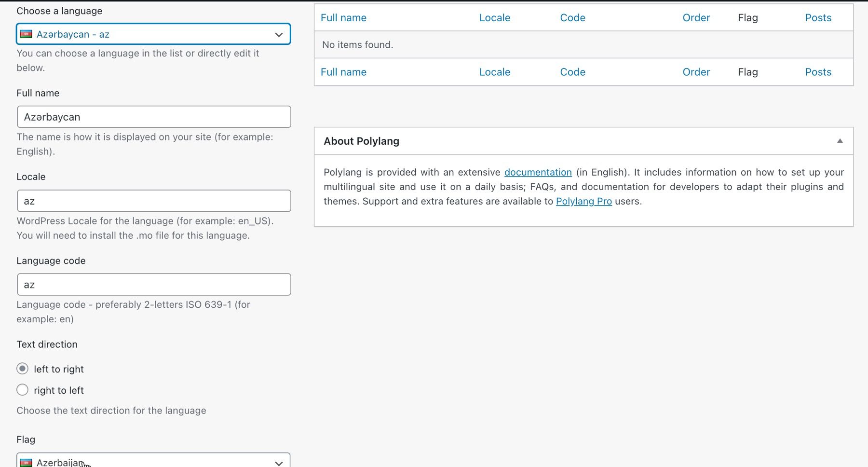Sort languages by Posts count
This screenshot has width=868, height=467.
pyautogui.click(x=818, y=17)
